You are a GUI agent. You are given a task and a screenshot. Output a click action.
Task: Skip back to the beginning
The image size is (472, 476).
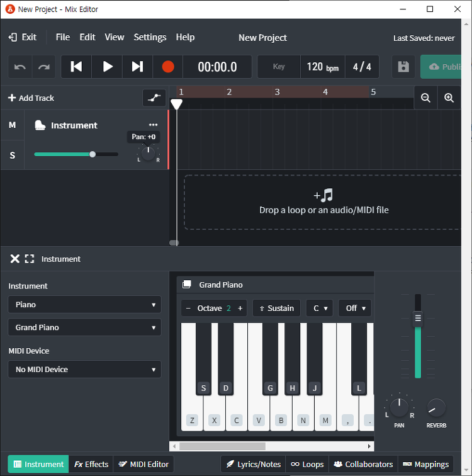point(76,67)
